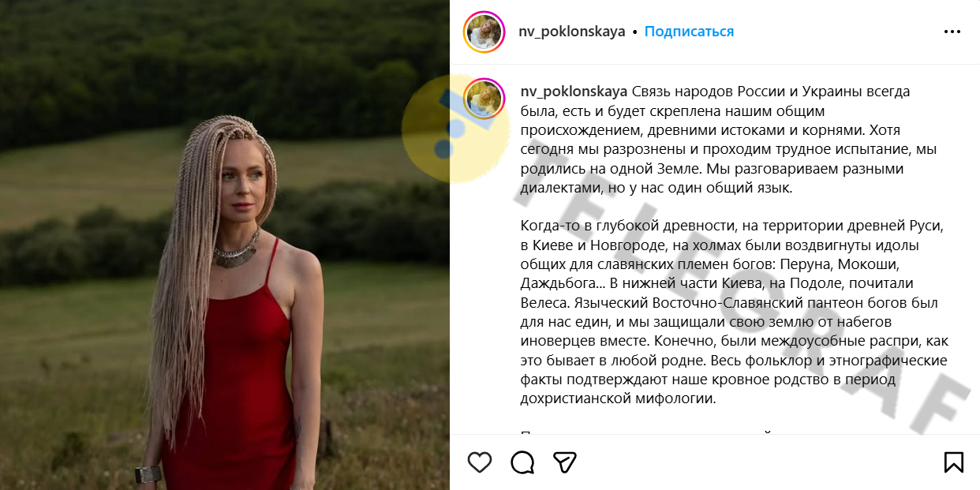Click the silver necklace in the photo
This screenshot has width=980, height=490.
click(237, 248)
